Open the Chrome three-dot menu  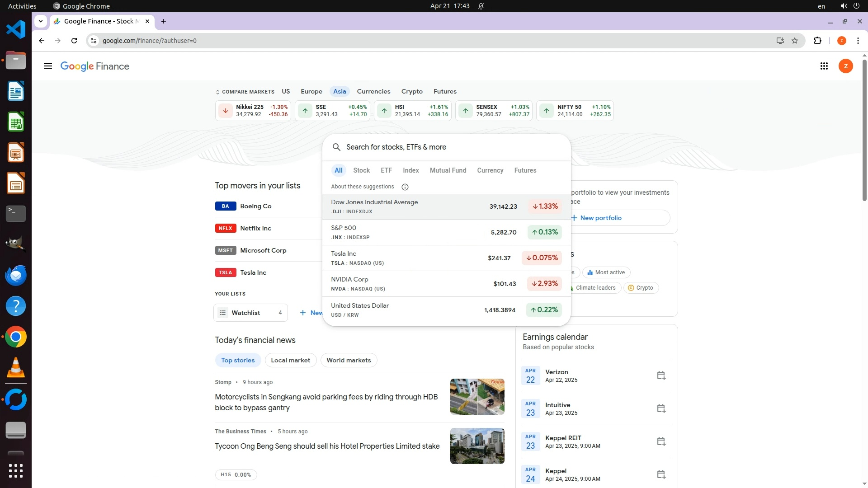click(858, 41)
